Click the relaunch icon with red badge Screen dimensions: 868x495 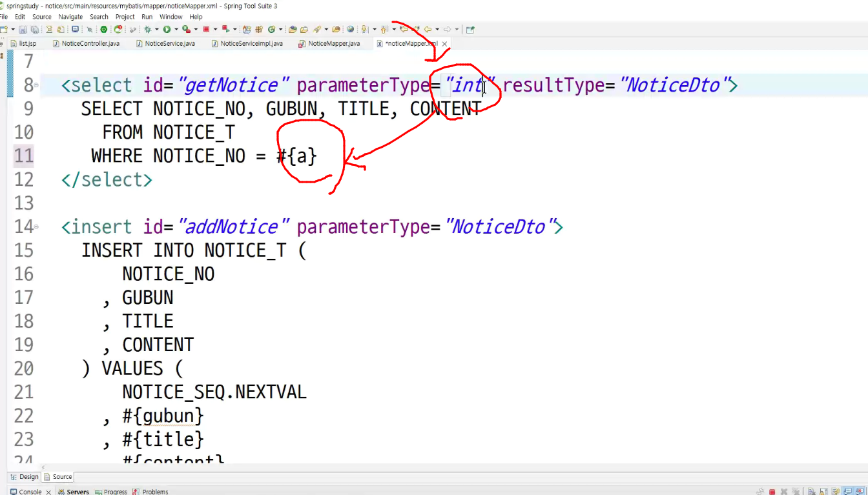click(118, 29)
